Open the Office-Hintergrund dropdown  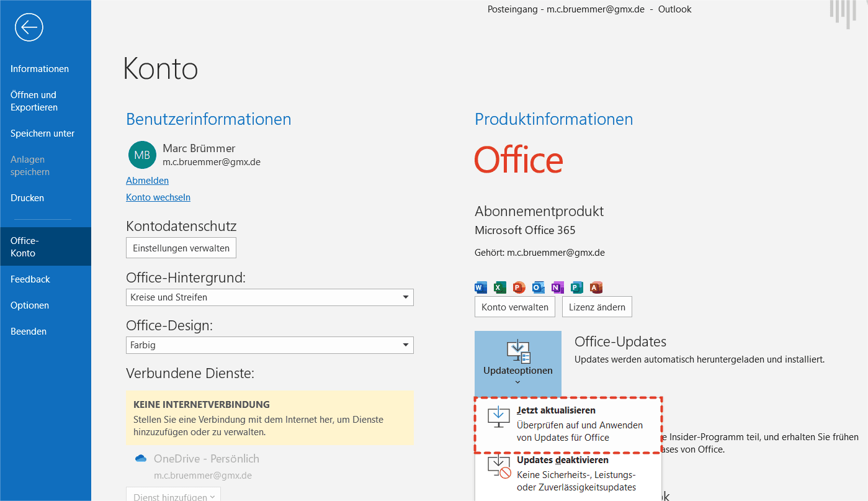tap(270, 297)
